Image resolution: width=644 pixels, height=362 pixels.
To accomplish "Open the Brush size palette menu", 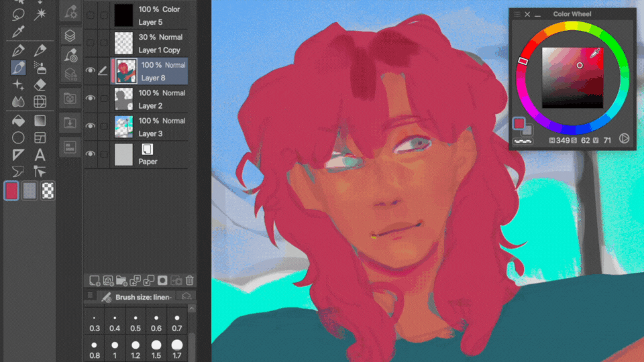I will (x=90, y=296).
